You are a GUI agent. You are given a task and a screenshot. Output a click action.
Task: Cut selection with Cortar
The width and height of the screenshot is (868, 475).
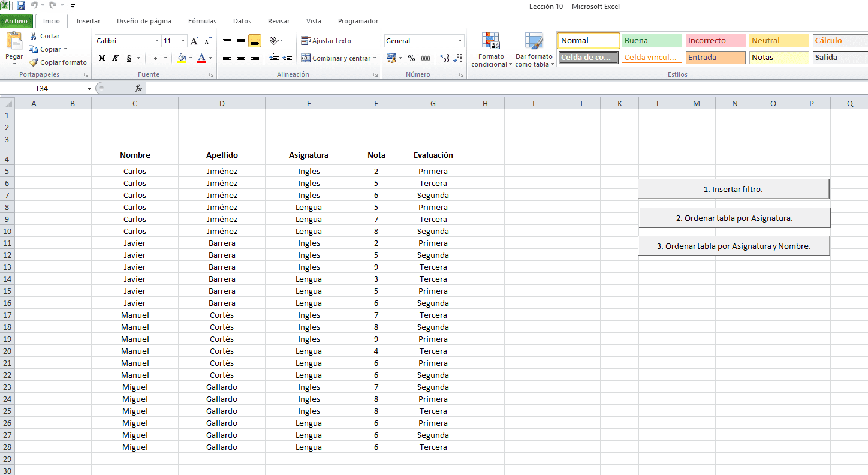[x=45, y=36]
